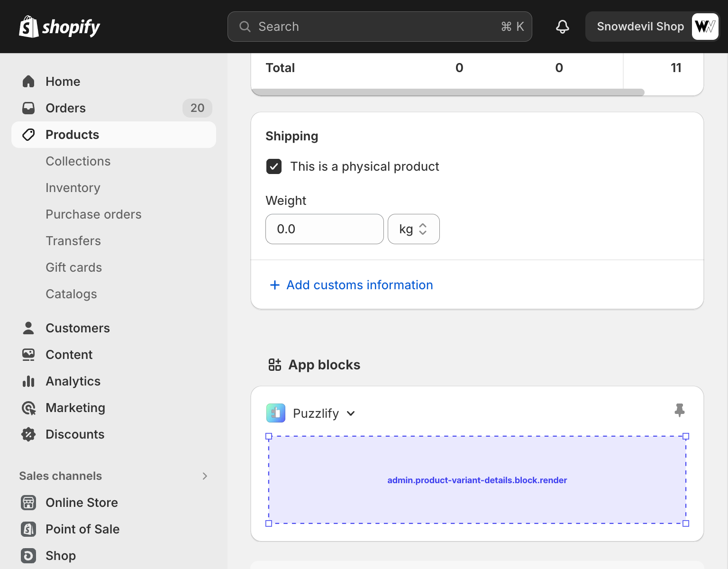
Task: Expand the Sales channels section
Action: pos(205,476)
